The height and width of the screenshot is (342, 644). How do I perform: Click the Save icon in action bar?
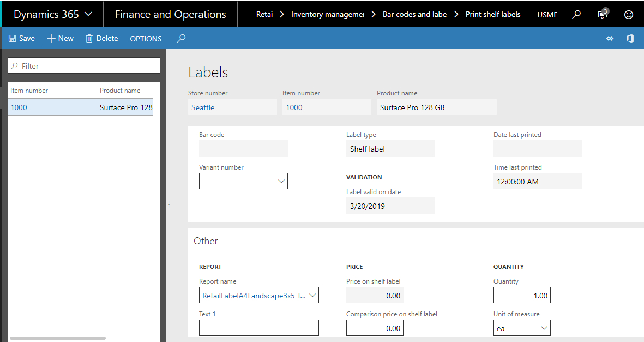[12, 39]
